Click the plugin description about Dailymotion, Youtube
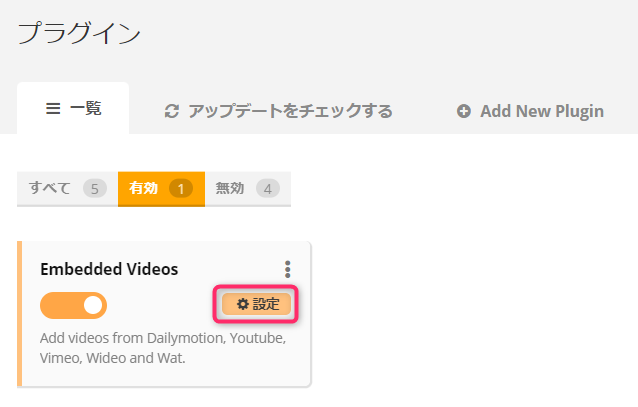638x407 pixels. 163,348
